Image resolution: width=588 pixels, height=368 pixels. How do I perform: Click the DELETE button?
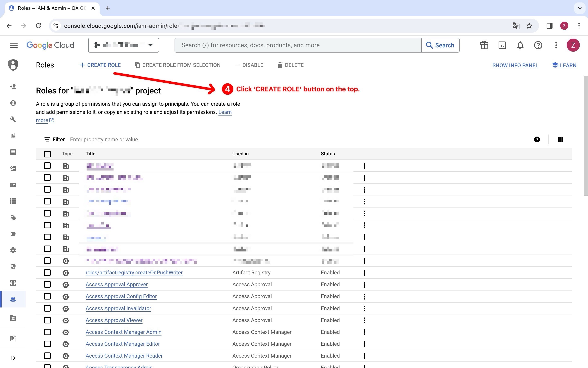290,65
